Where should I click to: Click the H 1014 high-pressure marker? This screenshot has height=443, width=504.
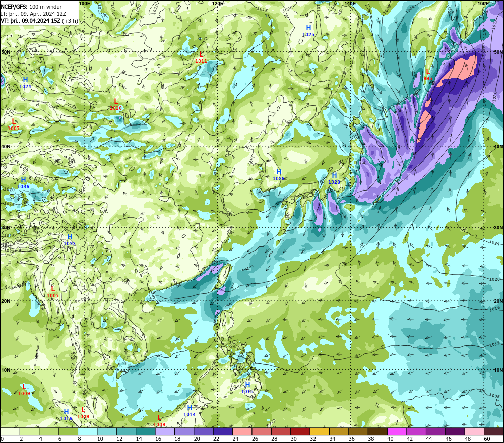click(190, 411)
